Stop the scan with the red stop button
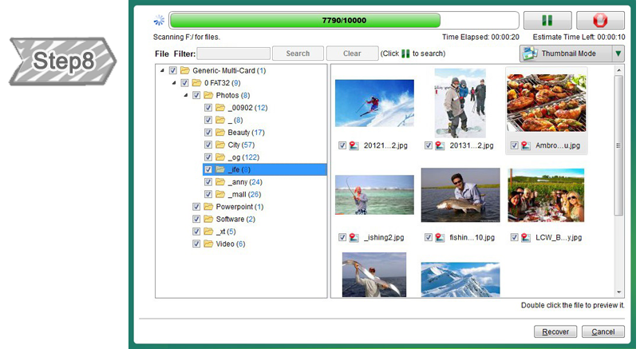Viewport: 644px width, 349px height. (600, 21)
